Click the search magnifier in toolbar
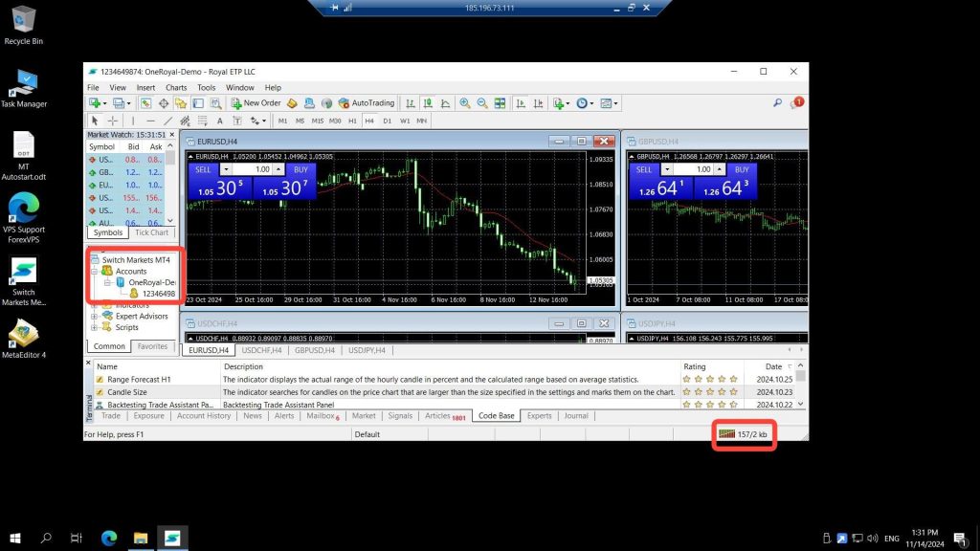This screenshot has width=980, height=551. (777, 102)
